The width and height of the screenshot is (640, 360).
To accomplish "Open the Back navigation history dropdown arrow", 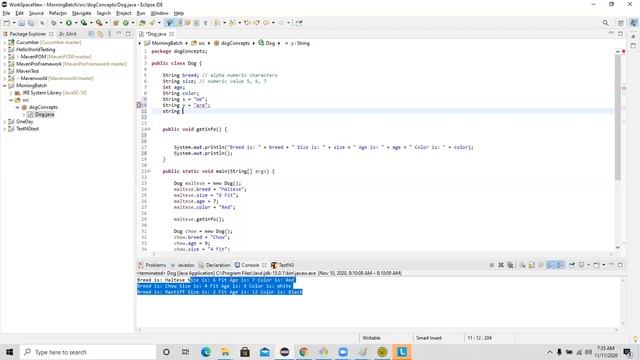I will [x=273, y=23].
